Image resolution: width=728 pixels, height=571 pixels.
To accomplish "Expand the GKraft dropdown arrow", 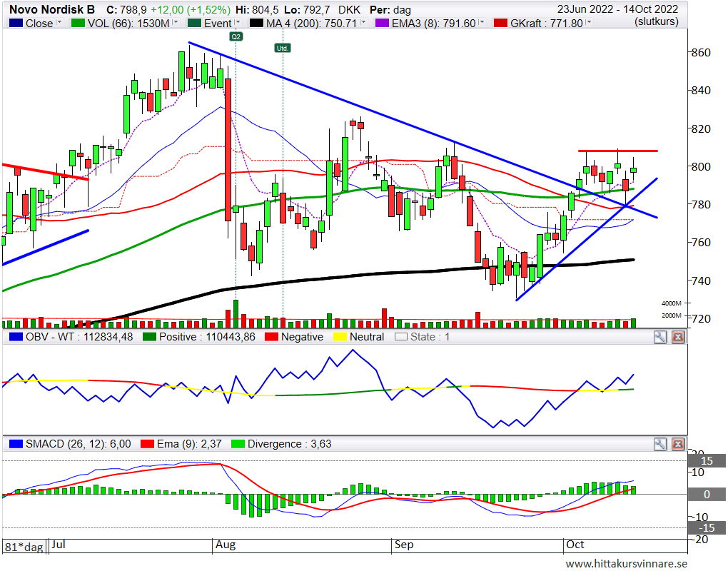I will tap(589, 22).
